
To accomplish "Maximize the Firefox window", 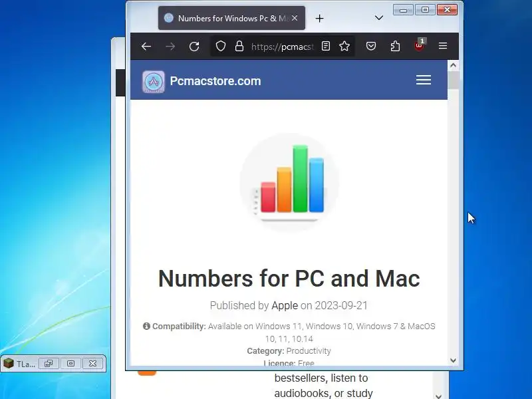I will [425, 10].
